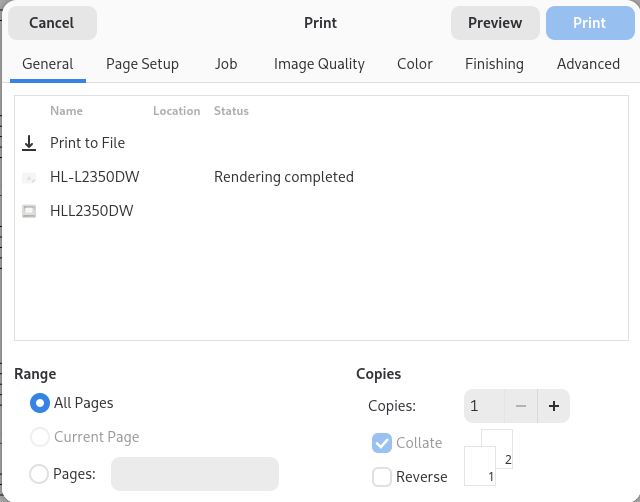640x502 pixels.
Task: Open the Color tab
Action: [415, 64]
